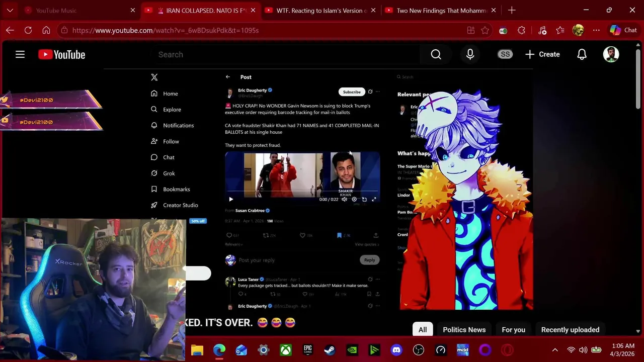Go to the browser home page

pyautogui.click(x=46, y=30)
